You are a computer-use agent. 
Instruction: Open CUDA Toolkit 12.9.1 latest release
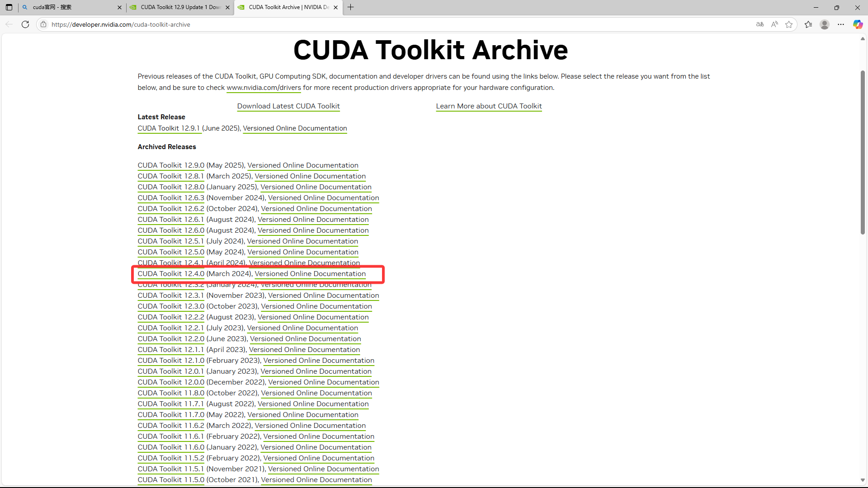click(x=169, y=128)
